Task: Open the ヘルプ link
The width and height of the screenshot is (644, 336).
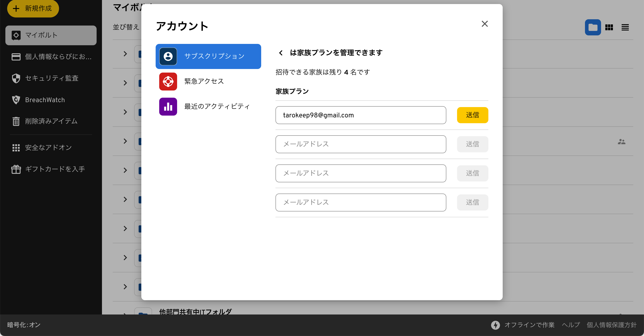Action: tap(571, 325)
